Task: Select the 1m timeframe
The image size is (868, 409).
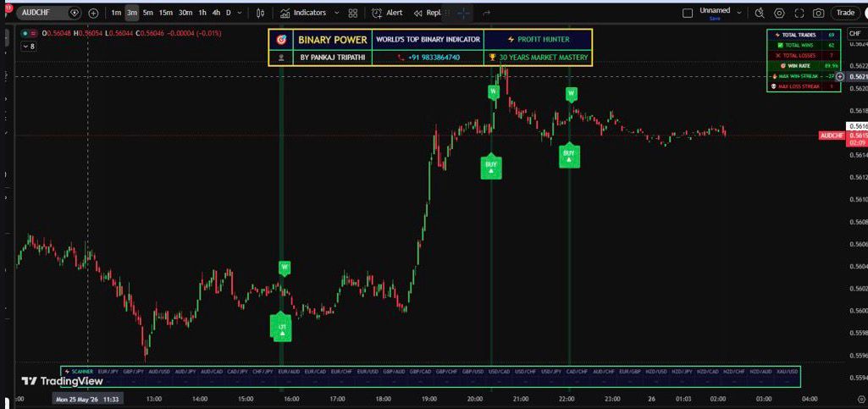Action: (x=116, y=13)
